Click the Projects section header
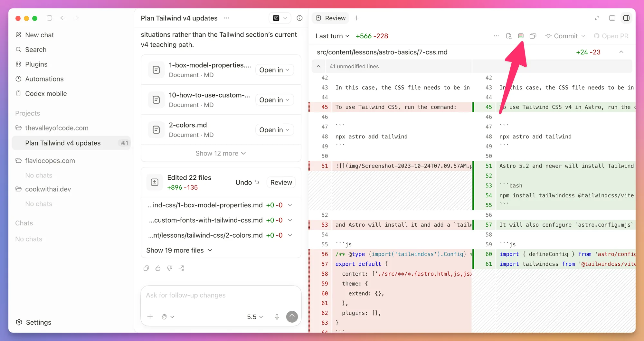Viewport: 644px width, 341px height. coord(28,113)
